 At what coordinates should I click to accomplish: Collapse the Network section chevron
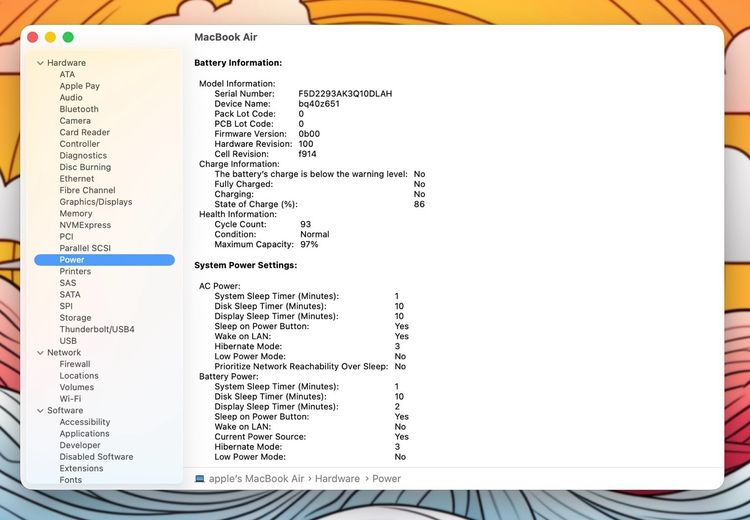(40, 353)
